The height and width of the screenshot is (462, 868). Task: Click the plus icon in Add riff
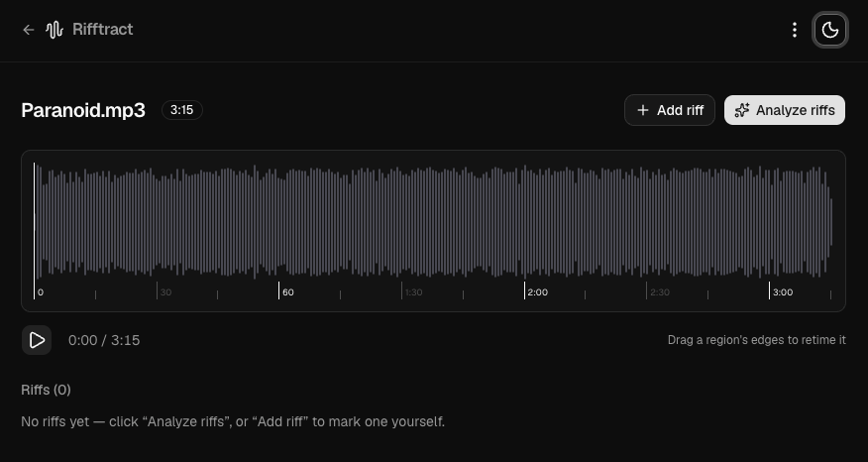[x=643, y=110]
